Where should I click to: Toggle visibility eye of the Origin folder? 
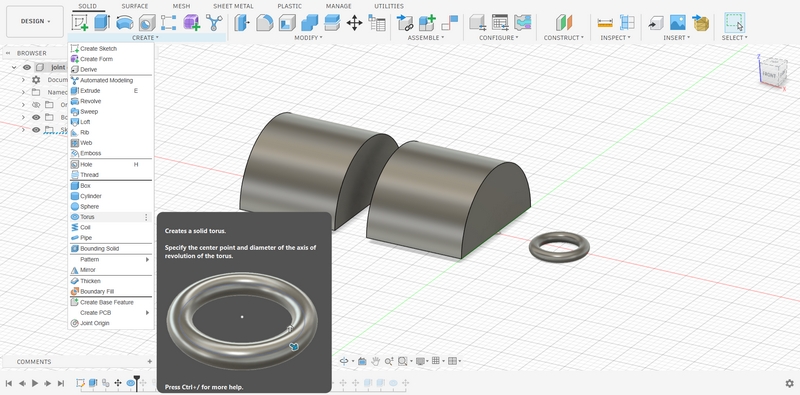tap(36, 105)
